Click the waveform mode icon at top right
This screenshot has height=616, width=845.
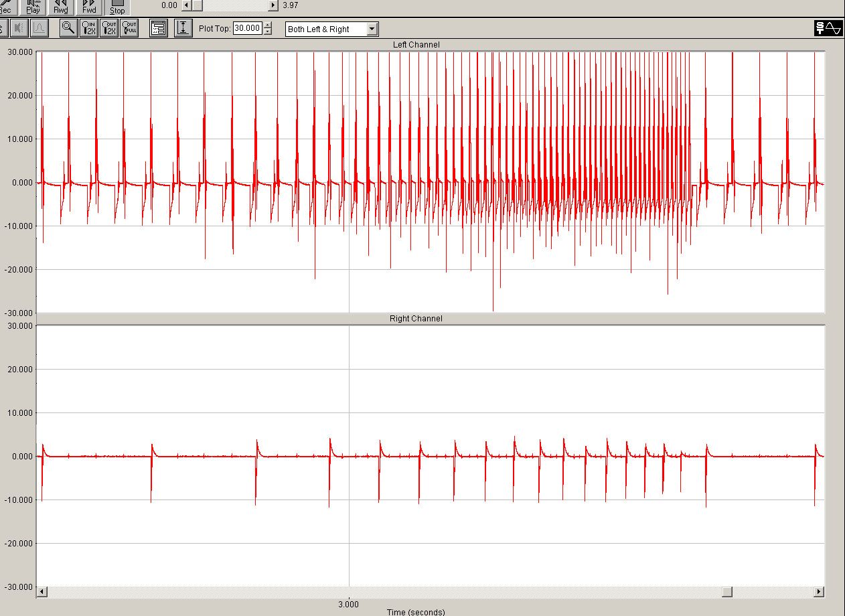coord(828,28)
